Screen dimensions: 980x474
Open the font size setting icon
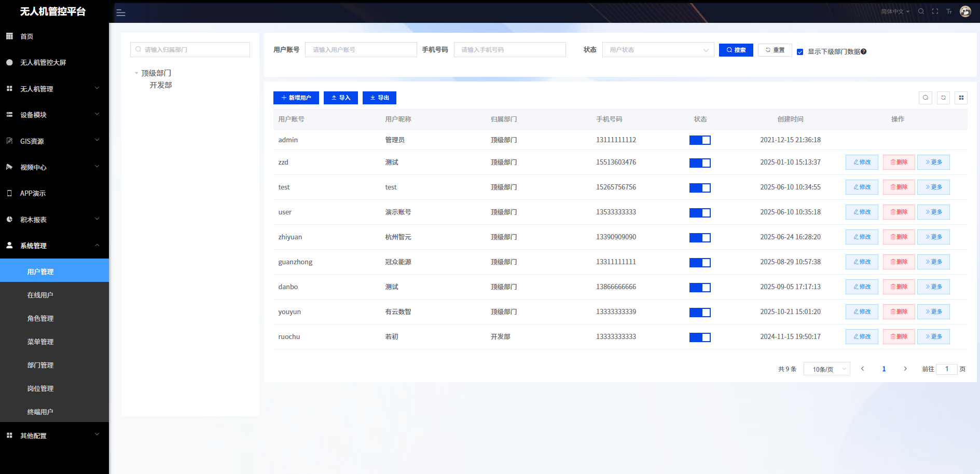[949, 11]
